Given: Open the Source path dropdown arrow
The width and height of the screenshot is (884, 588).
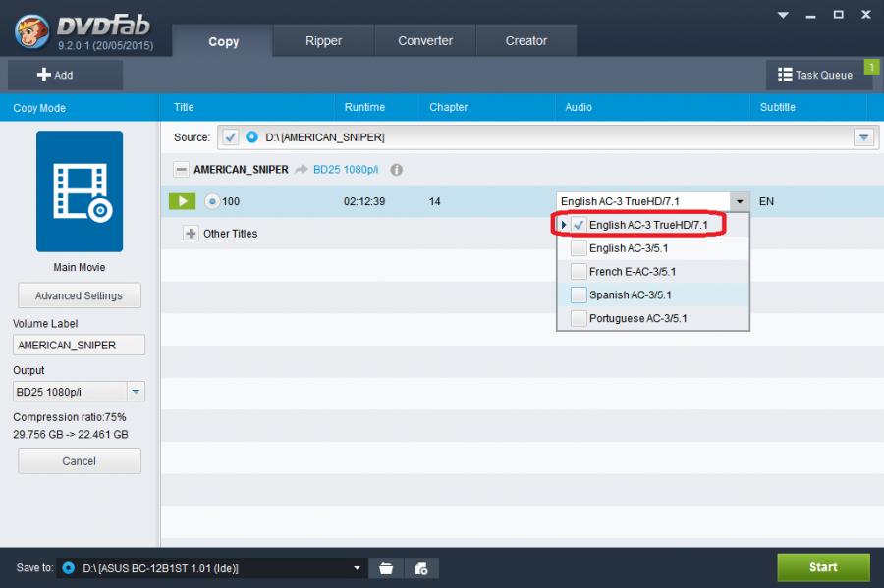Looking at the screenshot, I should pyautogui.click(x=863, y=137).
